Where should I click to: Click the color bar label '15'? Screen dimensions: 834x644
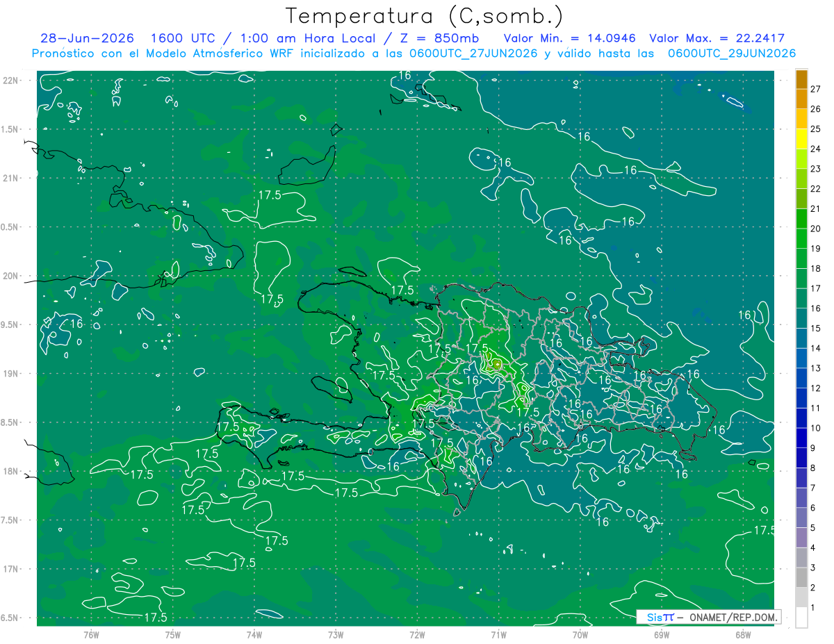point(816,328)
